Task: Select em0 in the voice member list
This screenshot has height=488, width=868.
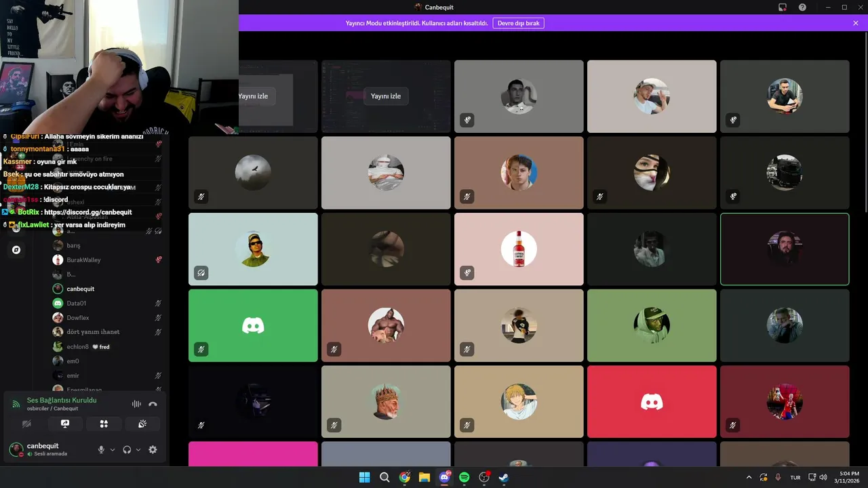Action: tap(108, 361)
